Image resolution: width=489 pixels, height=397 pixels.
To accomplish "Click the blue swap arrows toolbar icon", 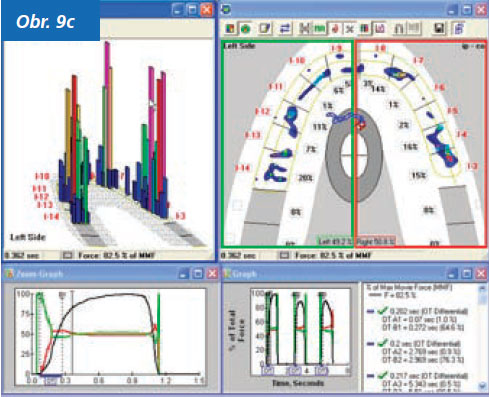I will (x=285, y=29).
